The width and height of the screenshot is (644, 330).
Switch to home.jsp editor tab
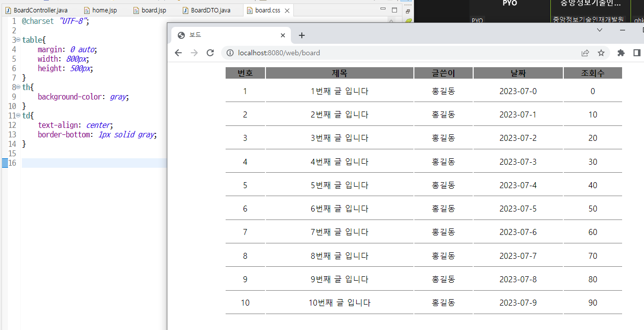100,10
